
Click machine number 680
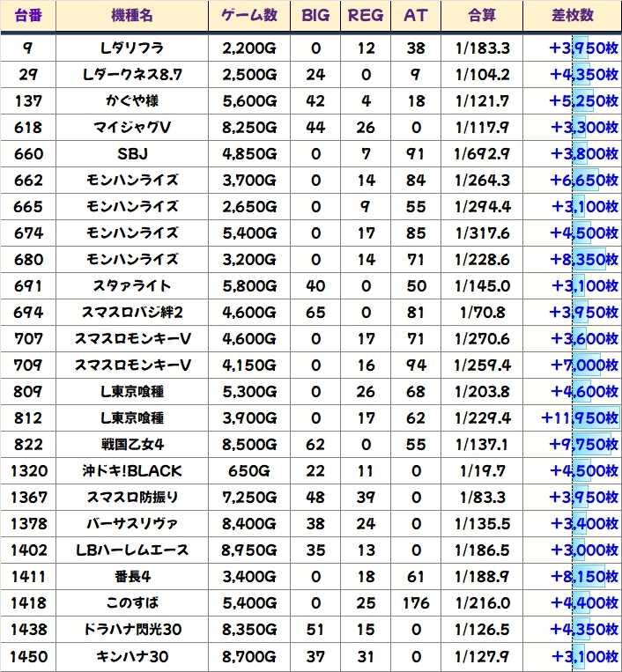(x=28, y=260)
